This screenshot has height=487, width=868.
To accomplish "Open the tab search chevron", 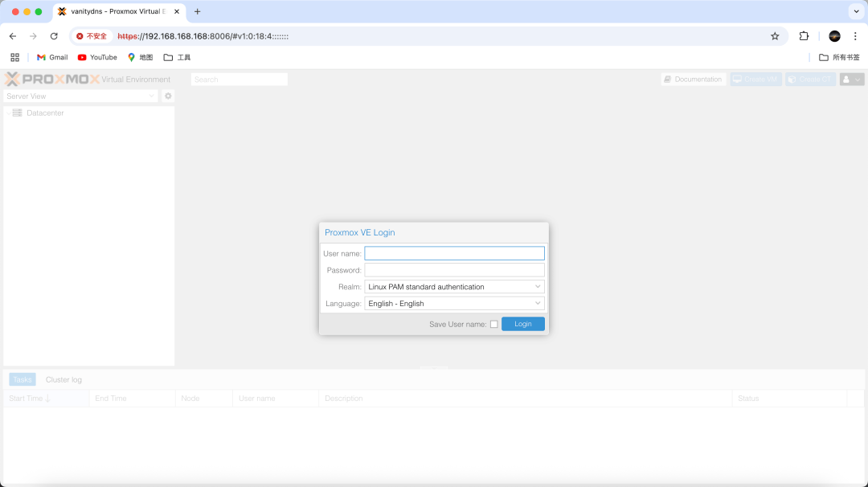I will coord(856,11).
